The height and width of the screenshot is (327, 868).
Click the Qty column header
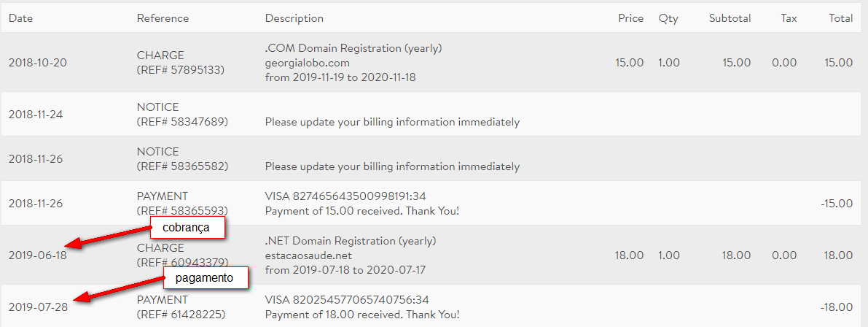(x=668, y=18)
